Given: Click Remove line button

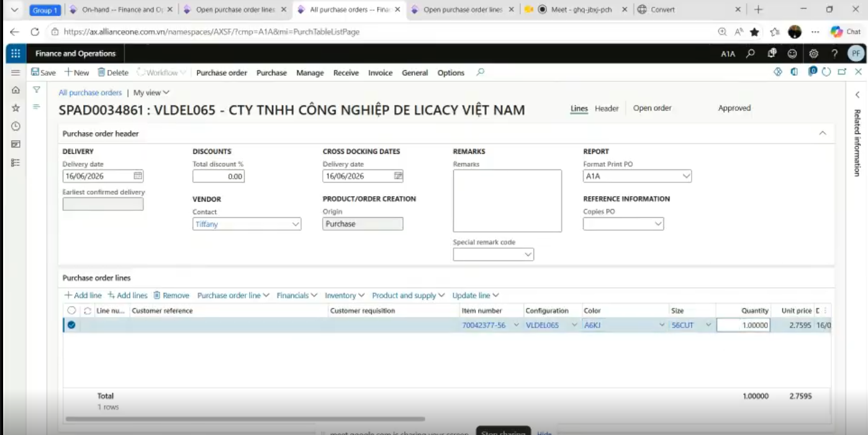Looking at the screenshot, I should pyautogui.click(x=171, y=296).
